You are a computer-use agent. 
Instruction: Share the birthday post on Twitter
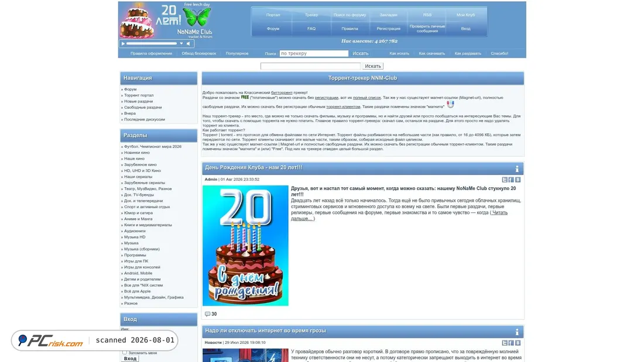pos(505,180)
